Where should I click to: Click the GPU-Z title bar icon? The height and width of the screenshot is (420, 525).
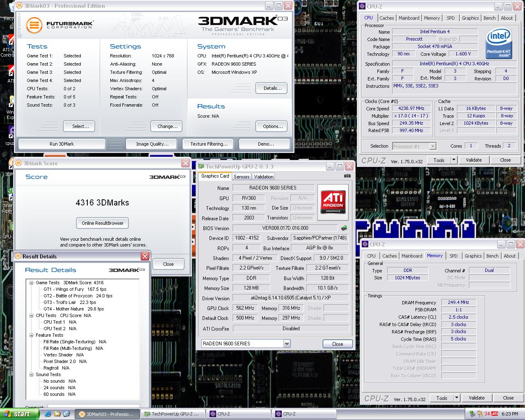201,167
